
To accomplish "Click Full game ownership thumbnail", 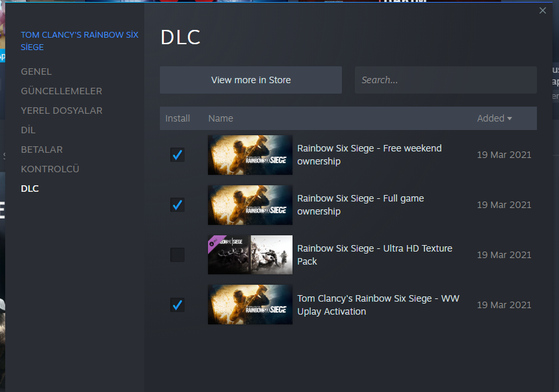I will (250, 205).
